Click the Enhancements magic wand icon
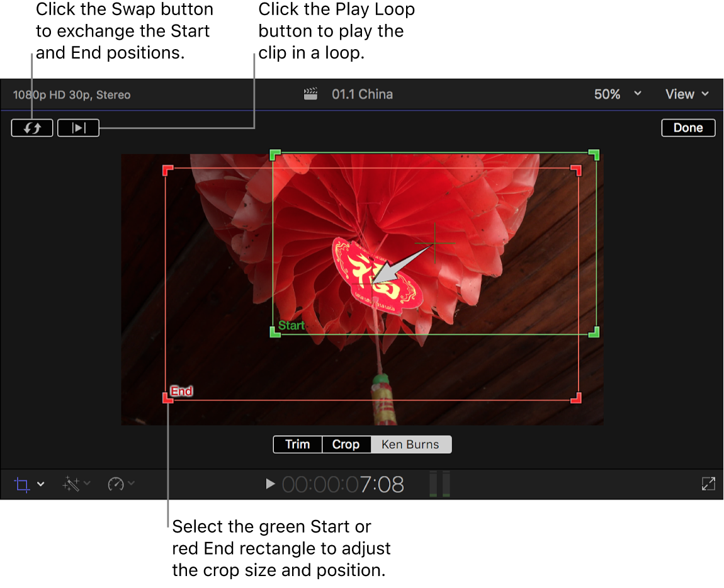 pyautogui.click(x=71, y=484)
